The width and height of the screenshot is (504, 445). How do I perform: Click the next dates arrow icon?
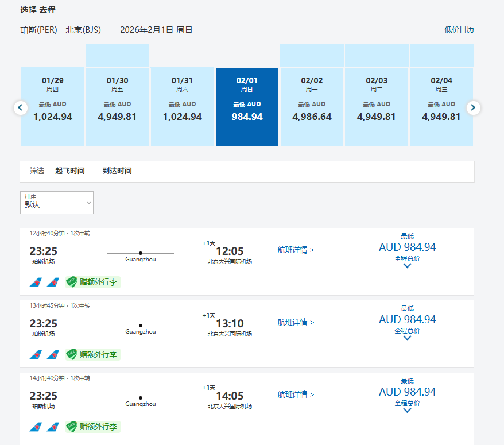474,107
